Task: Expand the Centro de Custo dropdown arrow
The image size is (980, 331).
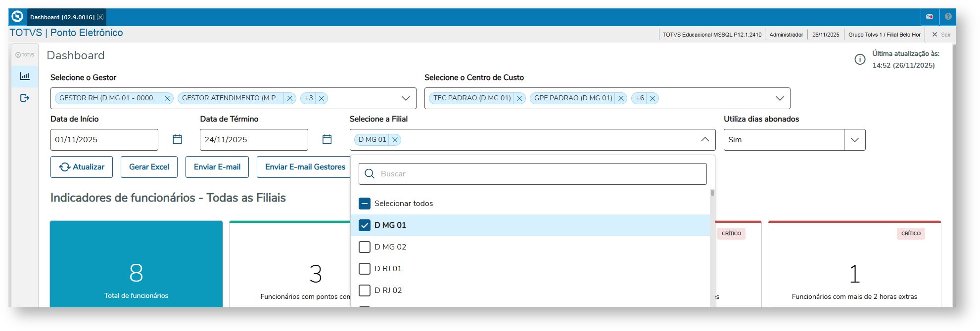Action: click(x=780, y=98)
